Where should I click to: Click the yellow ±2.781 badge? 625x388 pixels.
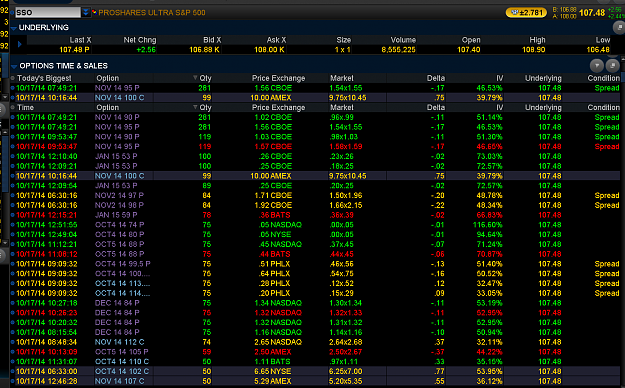[526, 13]
